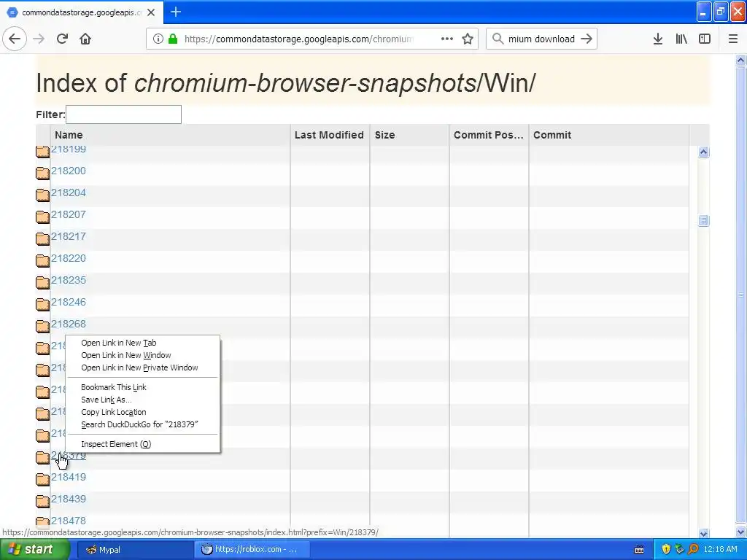The image size is (747, 560).
Task: Choose Open Link in New Tab
Action: 119,343
